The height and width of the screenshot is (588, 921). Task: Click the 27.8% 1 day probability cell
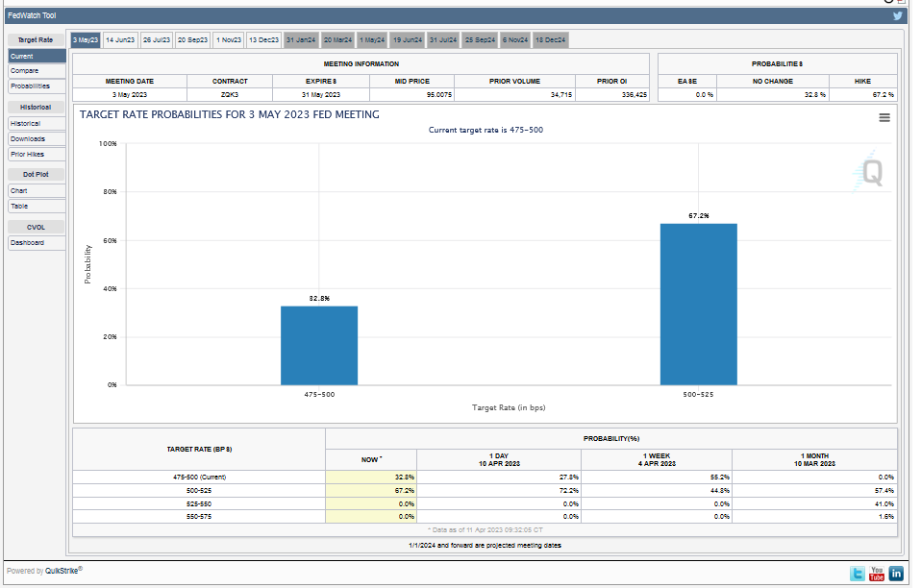click(499, 478)
